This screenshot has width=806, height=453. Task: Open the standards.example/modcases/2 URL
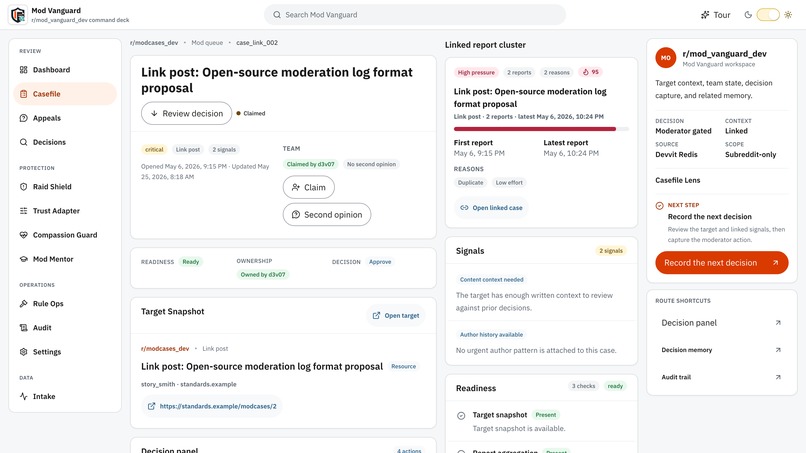(x=212, y=406)
